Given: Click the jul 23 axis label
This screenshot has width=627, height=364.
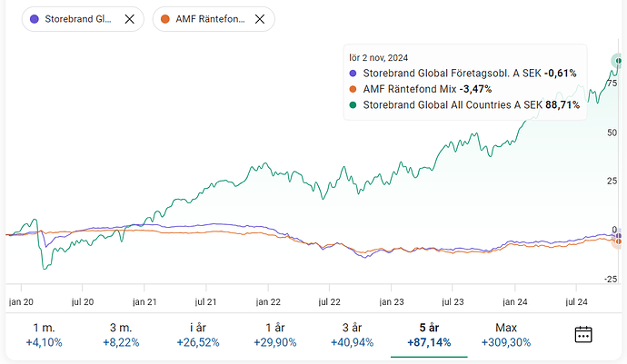Looking at the screenshot, I should pos(453,301).
